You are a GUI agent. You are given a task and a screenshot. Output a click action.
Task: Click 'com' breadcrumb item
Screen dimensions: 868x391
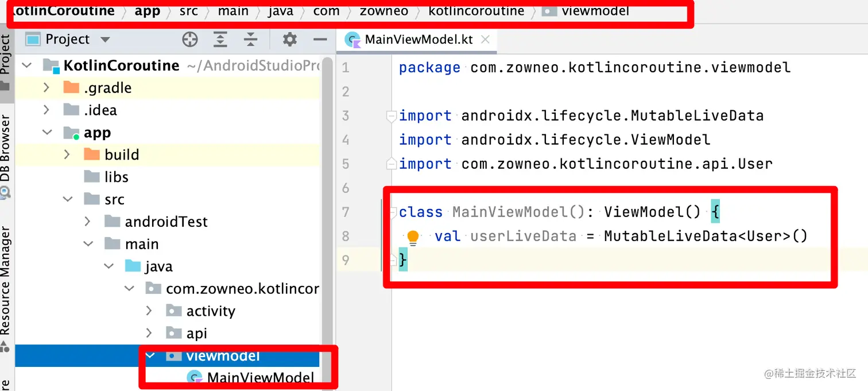click(x=327, y=11)
